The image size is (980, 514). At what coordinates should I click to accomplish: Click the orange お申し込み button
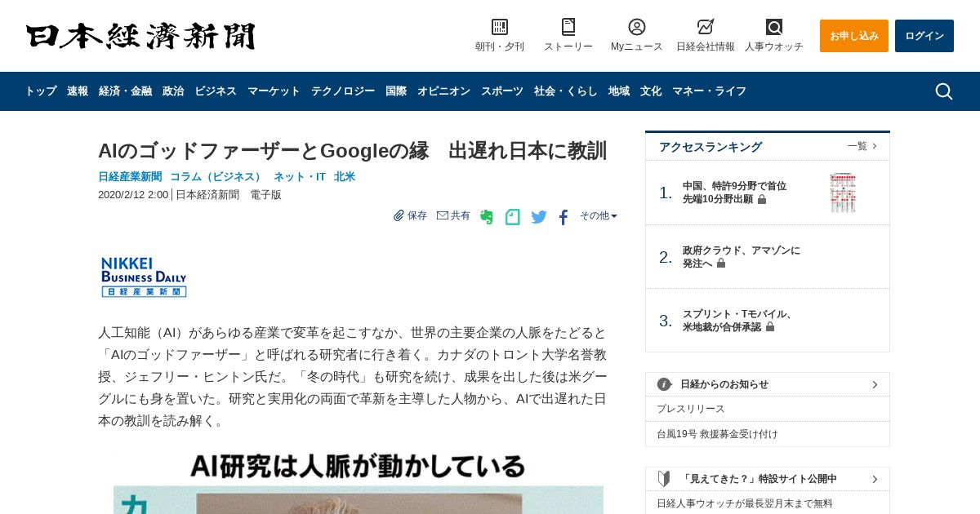pyautogui.click(x=854, y=36)
